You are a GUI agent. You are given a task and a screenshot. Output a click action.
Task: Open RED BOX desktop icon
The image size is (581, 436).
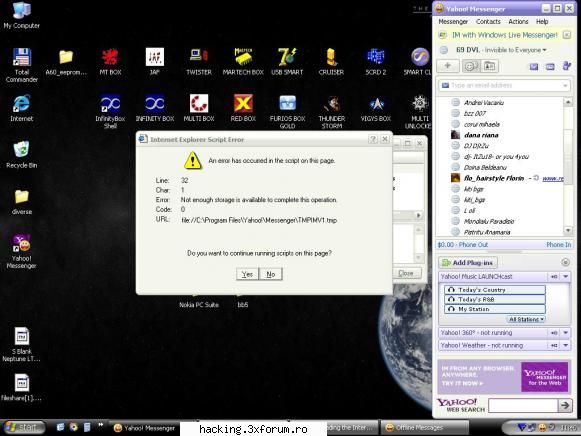[243, 108]
